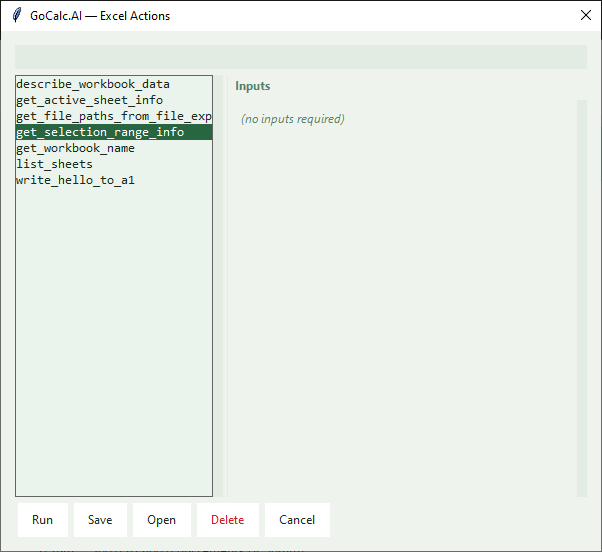
Task: Click the Save button
Action: [100, 520]
